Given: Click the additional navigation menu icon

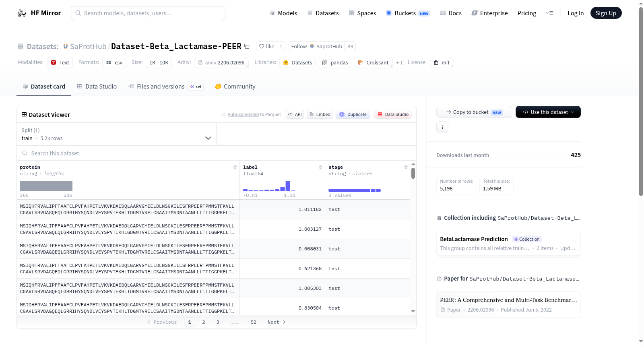Looking at the screenshot, I should pyautogui.click(x=550, y=13).
